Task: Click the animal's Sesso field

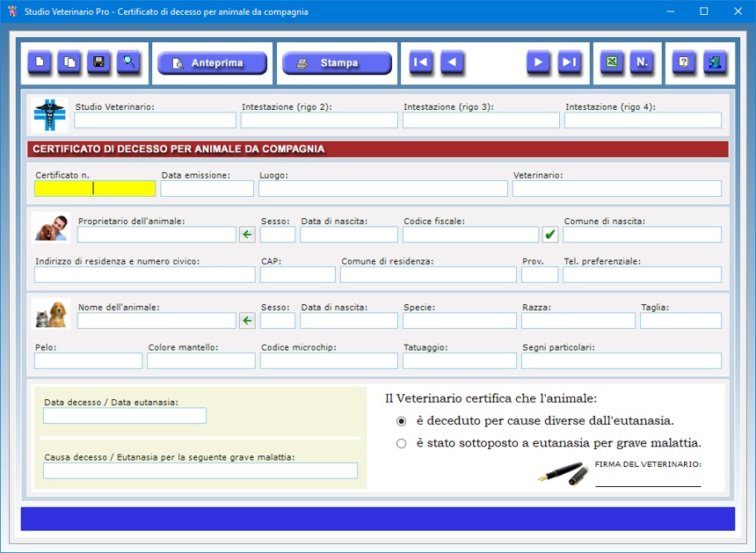Action: pyautogui.click(x=278, y=321)
